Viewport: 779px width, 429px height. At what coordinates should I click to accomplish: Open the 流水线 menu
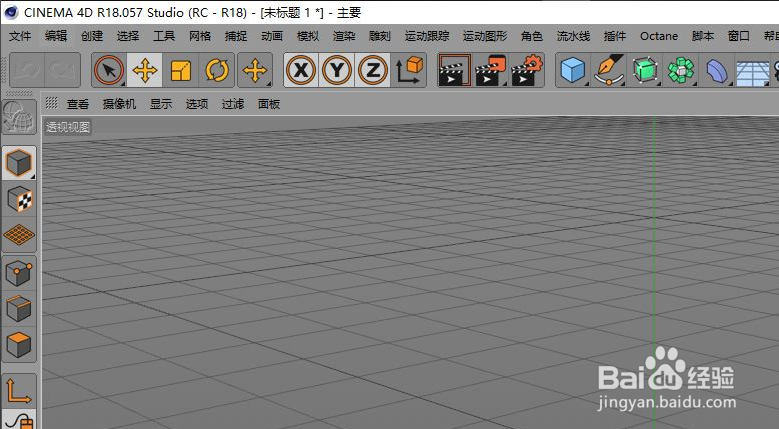pyautogui.click(x=573, y=36)
